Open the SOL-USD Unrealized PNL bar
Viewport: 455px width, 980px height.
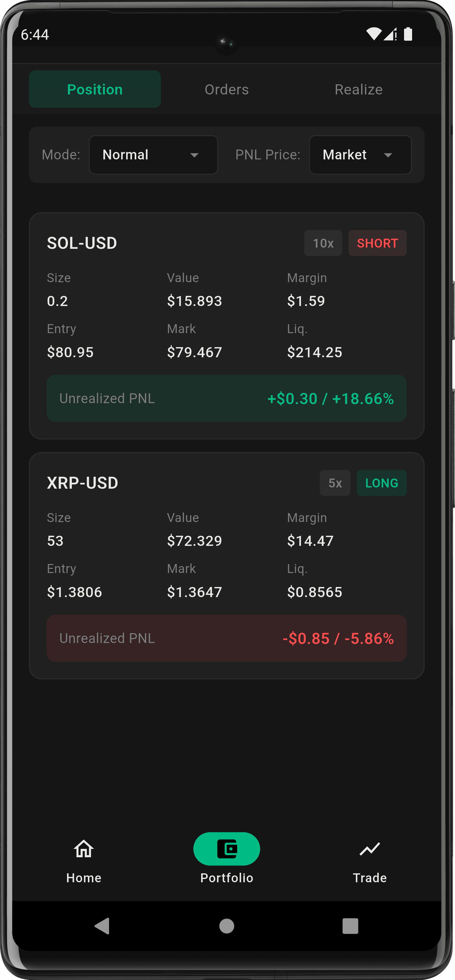pos(227,398)
